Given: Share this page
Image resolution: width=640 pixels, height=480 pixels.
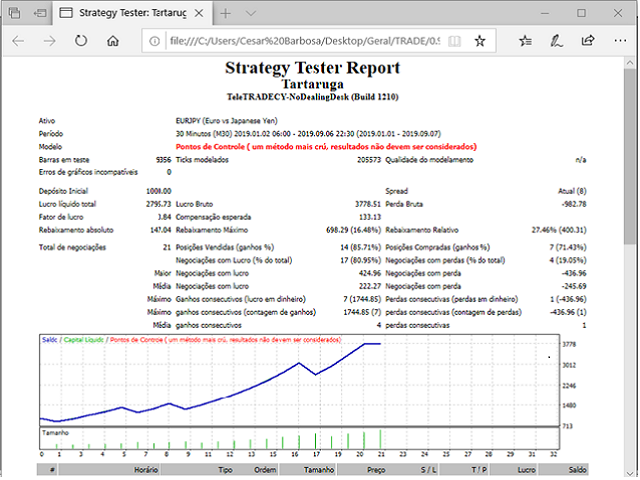Looking at the screenshot, I should (x=588, y=42).
